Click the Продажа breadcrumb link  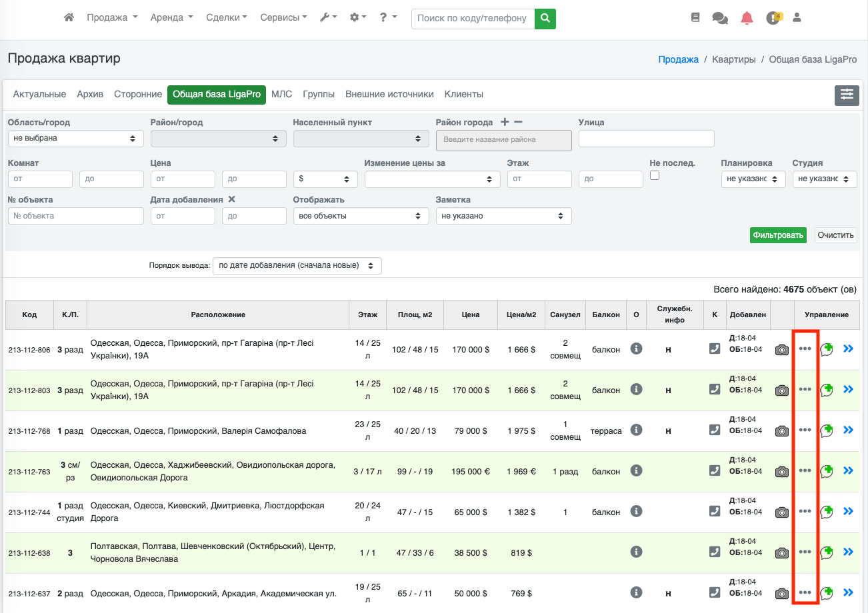(678, 59)
